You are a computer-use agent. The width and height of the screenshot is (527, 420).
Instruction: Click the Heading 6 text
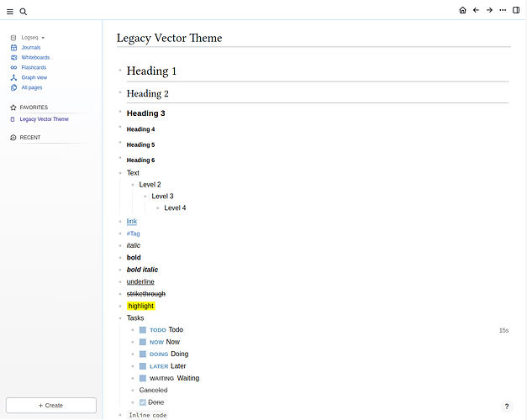140,160
